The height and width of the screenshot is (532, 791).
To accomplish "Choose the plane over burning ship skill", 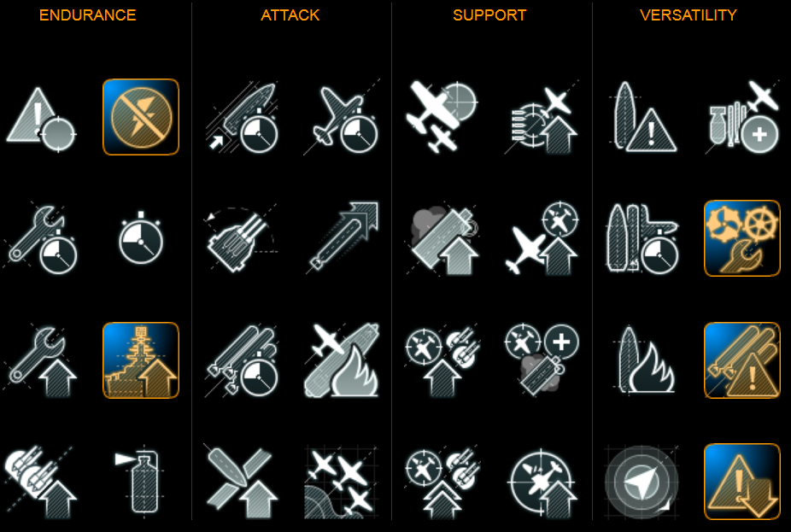I will (x=342, y=360).
